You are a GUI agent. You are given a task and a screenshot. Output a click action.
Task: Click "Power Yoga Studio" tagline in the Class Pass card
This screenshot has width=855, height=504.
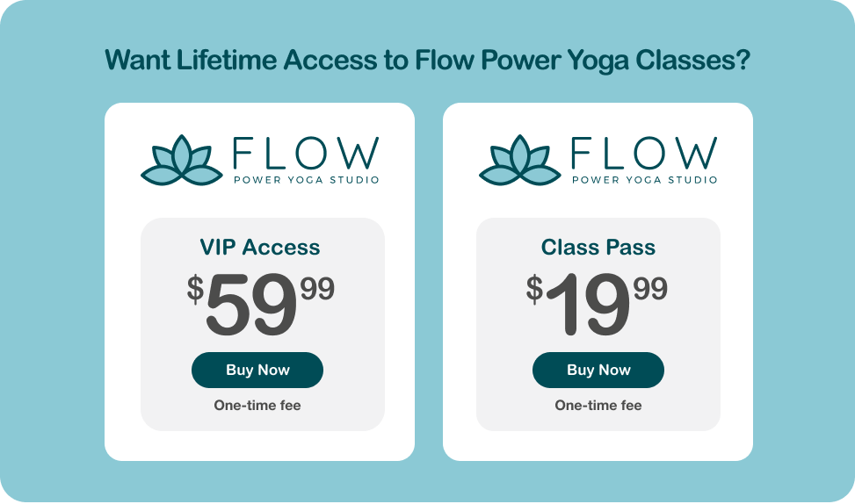pos(644,180)
